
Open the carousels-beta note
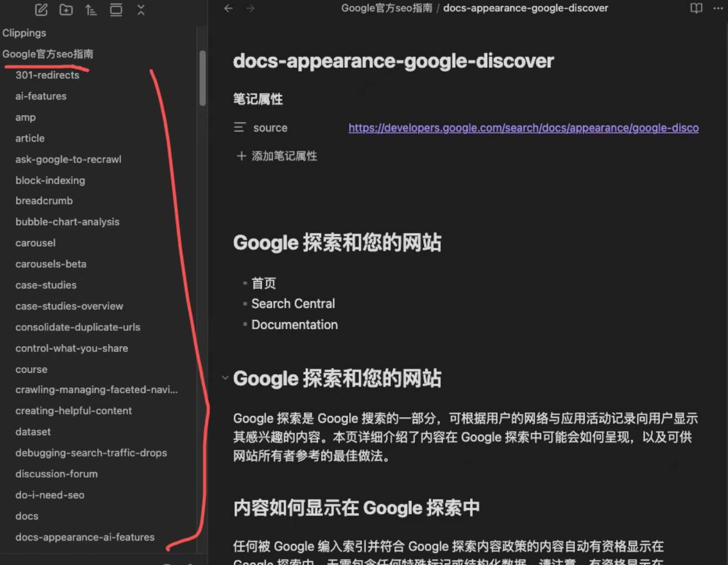[x=51, y=264]
